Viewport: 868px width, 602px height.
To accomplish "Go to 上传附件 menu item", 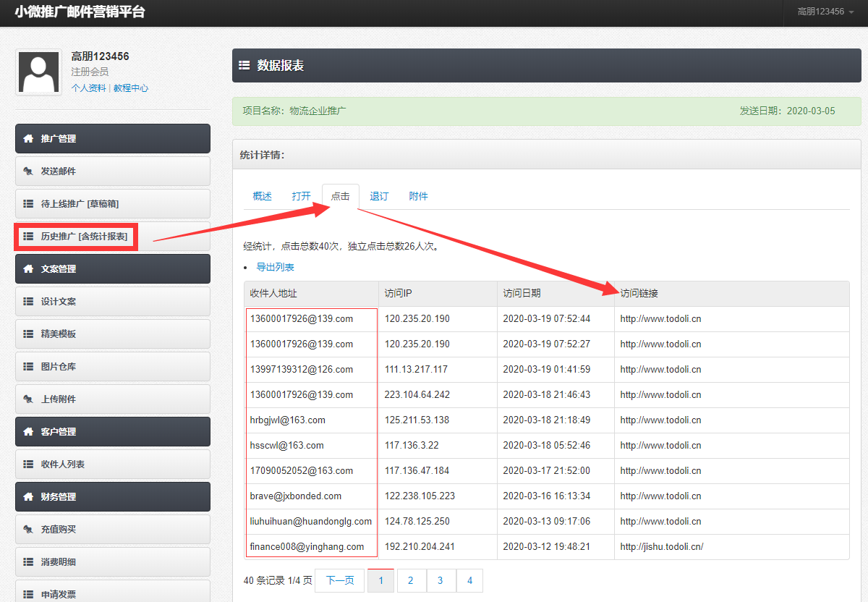I will (113, 399).
